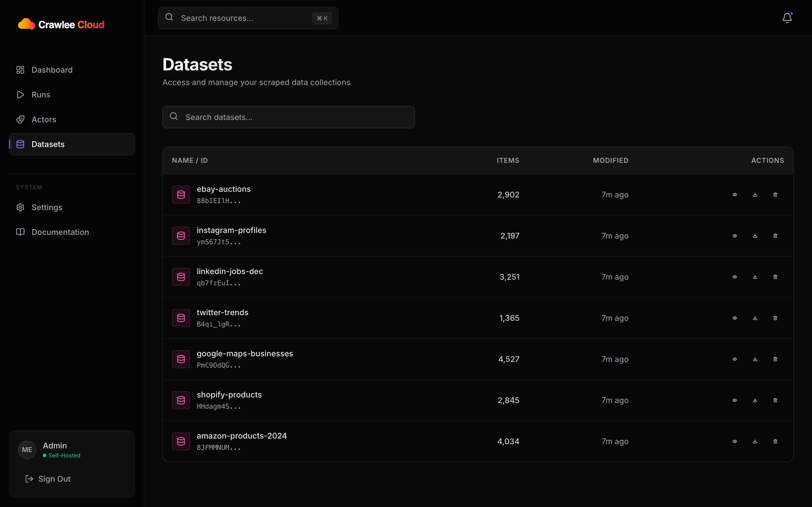This screenshot has height=507, width=812.
Task: Download the linkedin-jobs-dec dataset
Action: tap(754, 277)
